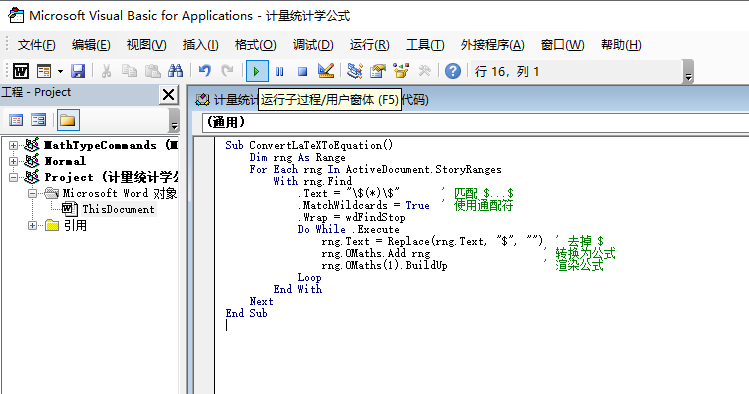Click the Undo arrow icon
Screen dimensions: 749x394
[204, 72]
